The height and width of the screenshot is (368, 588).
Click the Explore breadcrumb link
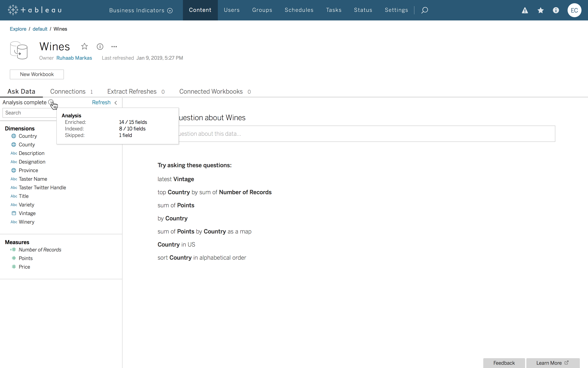coord(18,29)
